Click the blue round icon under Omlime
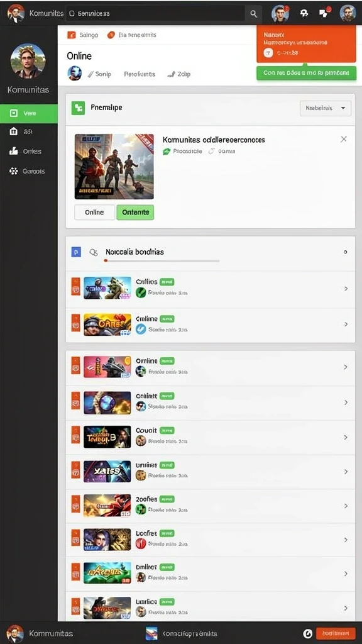The width and height of the screenshot is (362, 644). point(141,329)
